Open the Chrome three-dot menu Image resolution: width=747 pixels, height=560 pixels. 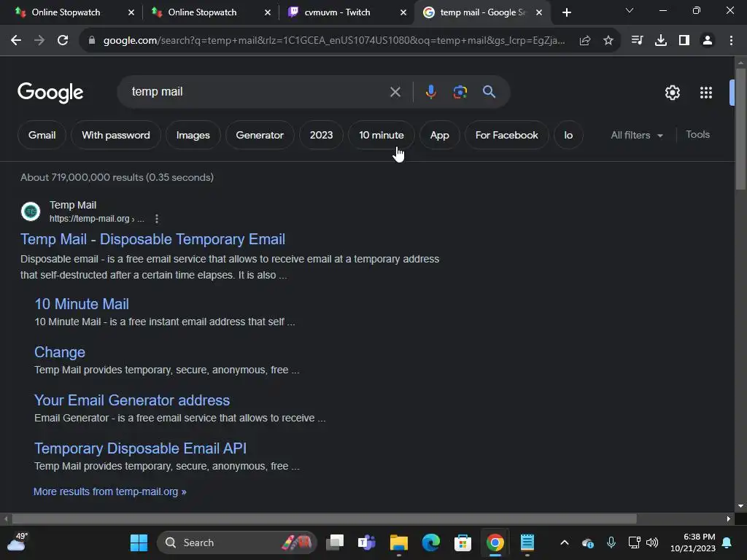(731, 41)
